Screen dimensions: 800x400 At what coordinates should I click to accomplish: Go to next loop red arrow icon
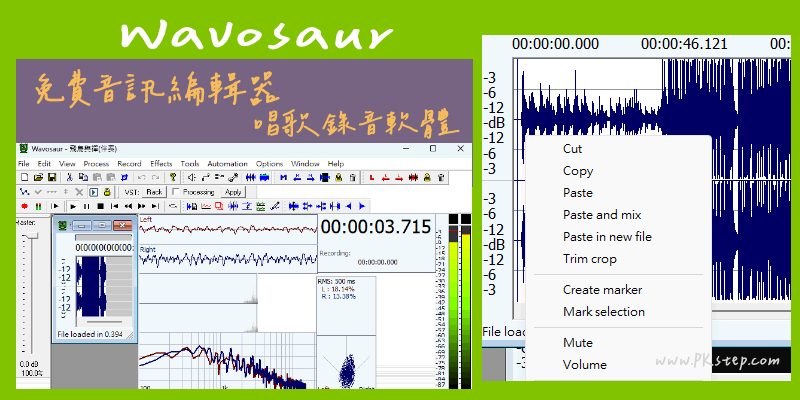399,178
